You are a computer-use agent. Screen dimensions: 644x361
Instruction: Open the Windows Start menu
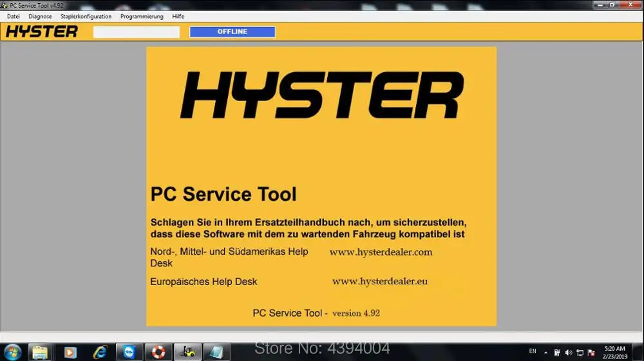coord(12,352)
